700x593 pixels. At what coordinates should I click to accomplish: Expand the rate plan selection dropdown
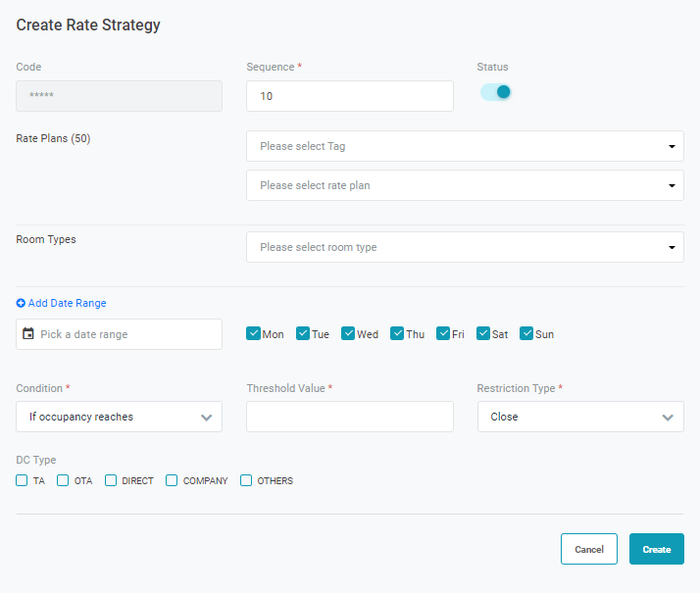[465, 185]
